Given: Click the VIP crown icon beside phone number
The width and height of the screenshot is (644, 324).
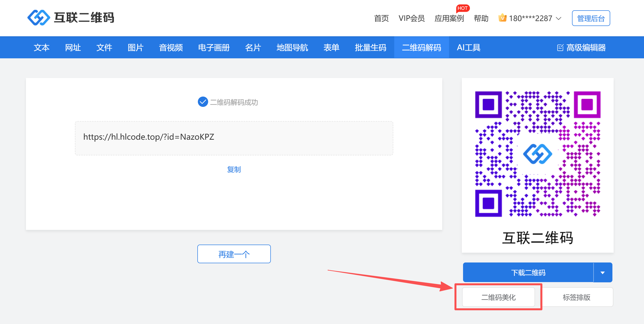Looking at the screenshot, I should [502, 18].
